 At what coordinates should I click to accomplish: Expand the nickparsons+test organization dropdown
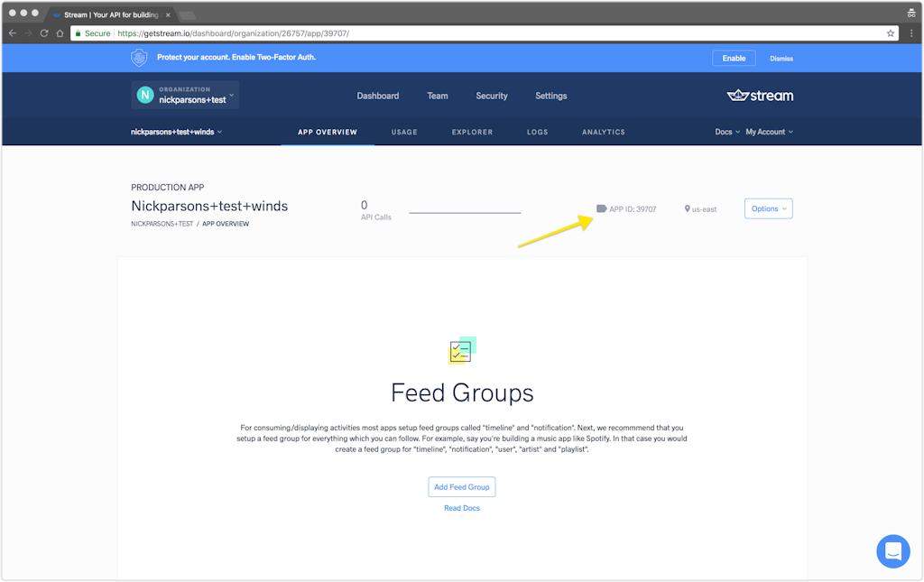coord(186,95)
